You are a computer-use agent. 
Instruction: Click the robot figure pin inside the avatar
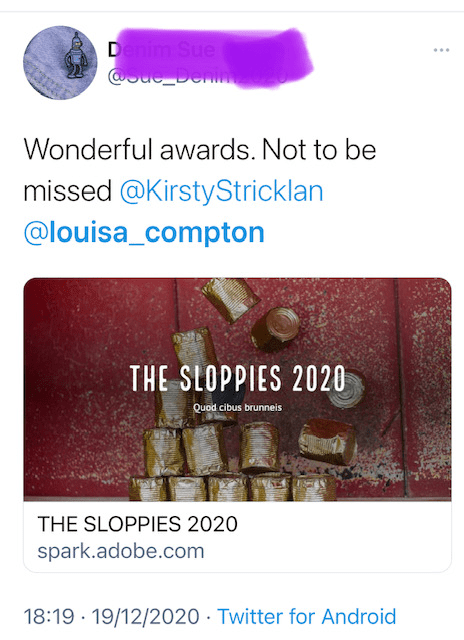click(77, 55)
